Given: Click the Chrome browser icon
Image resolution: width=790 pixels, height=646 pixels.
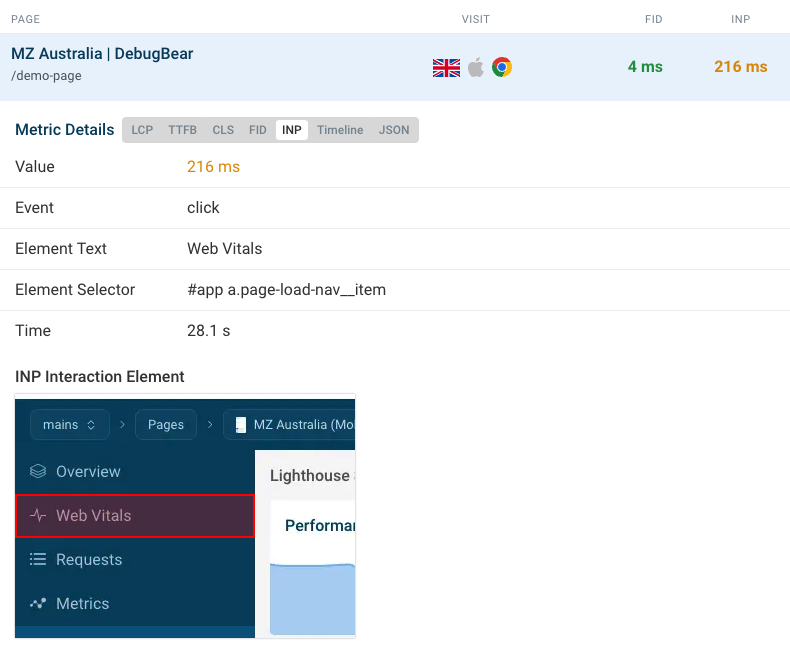Looking at the screenshot, I should point(502,67).
